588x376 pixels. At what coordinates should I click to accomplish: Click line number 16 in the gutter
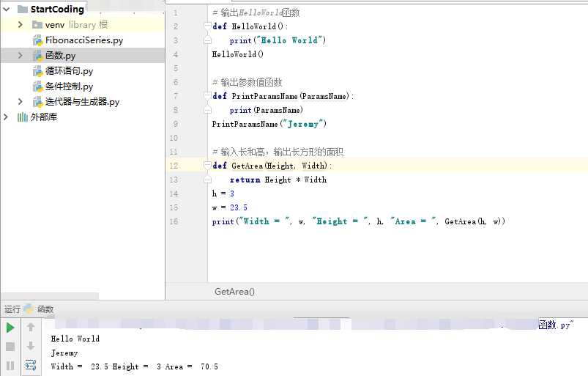tap(174, 221)
